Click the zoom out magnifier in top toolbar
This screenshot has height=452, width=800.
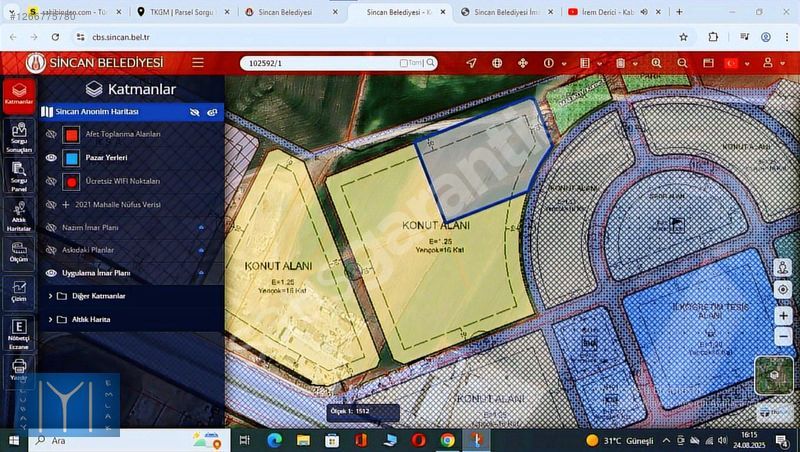point(682,63)
